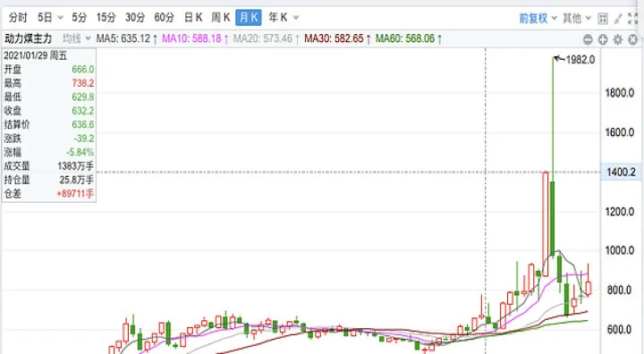Click the 1400.2 crosshair price tag
The width and height of the screenshot is (644, 354).
(621, 172)
